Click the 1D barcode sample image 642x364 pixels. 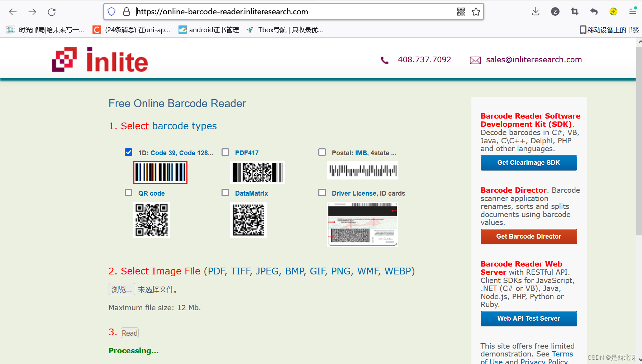point(161,172)
